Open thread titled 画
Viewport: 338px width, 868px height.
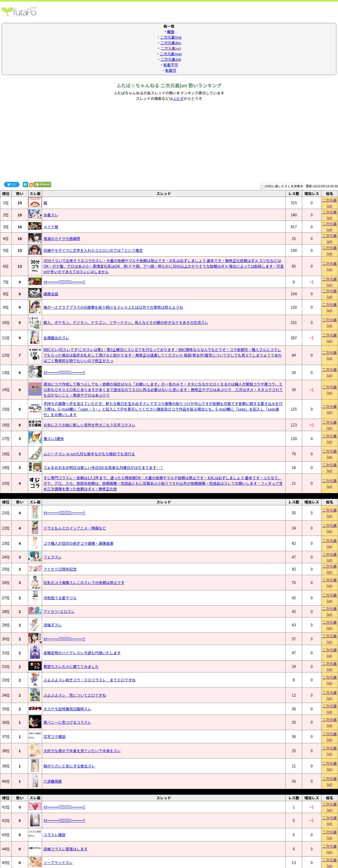45,203
